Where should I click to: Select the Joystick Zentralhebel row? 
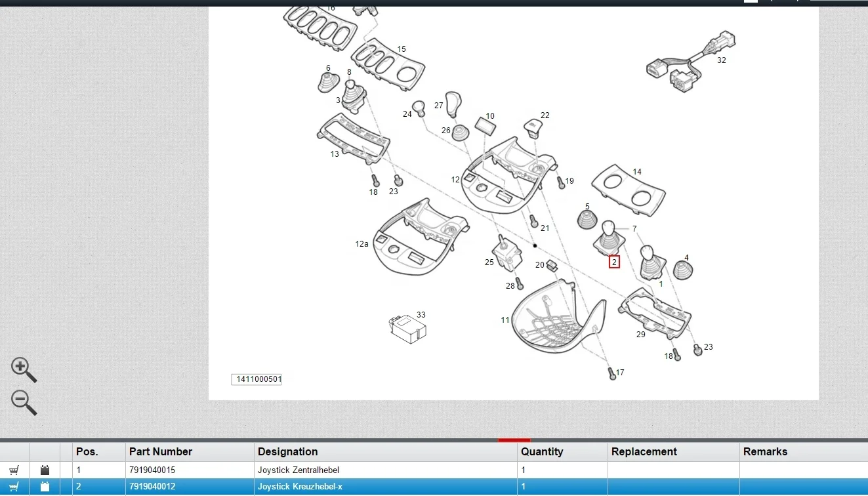tap(299, 470)
